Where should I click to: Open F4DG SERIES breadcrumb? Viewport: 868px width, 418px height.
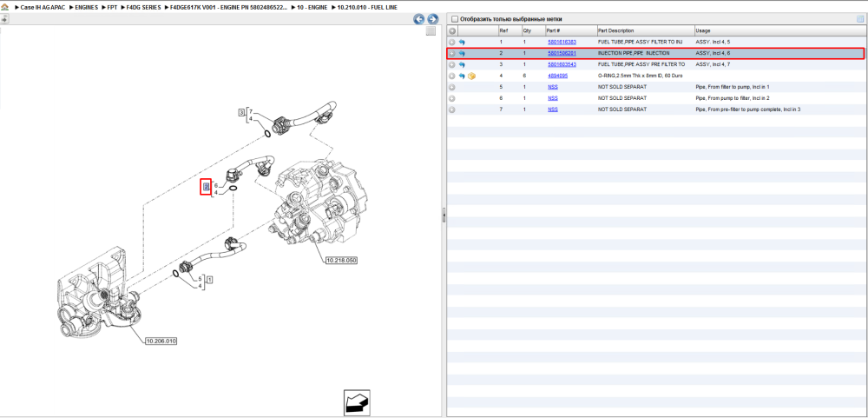(143, 8)
